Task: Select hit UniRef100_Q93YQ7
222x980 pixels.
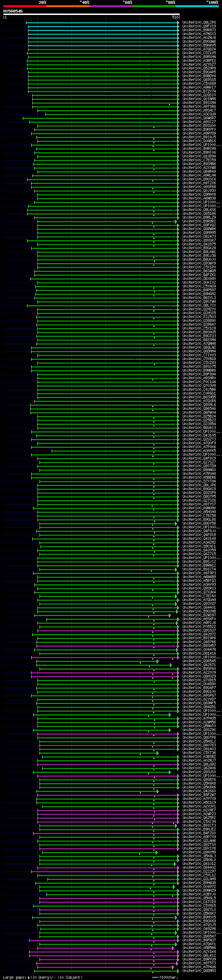Action: (x=199, y=604)
